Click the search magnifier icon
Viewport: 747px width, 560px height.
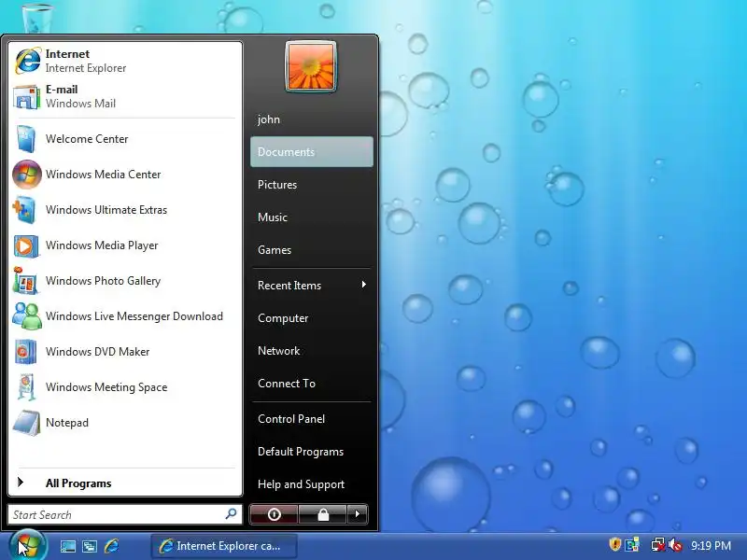pos(231,514)
